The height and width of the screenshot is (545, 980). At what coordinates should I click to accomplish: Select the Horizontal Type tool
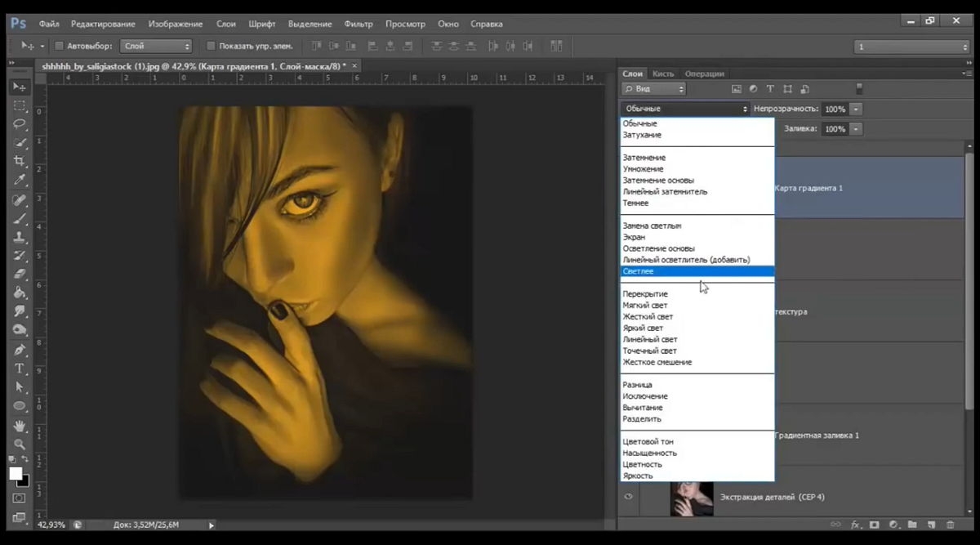(x=20, y=369)
